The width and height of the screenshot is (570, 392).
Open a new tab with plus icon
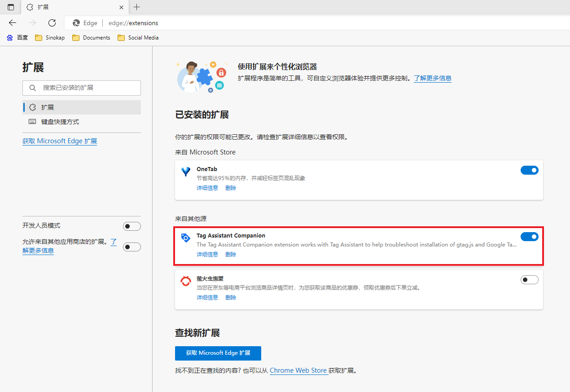(137, 7)
